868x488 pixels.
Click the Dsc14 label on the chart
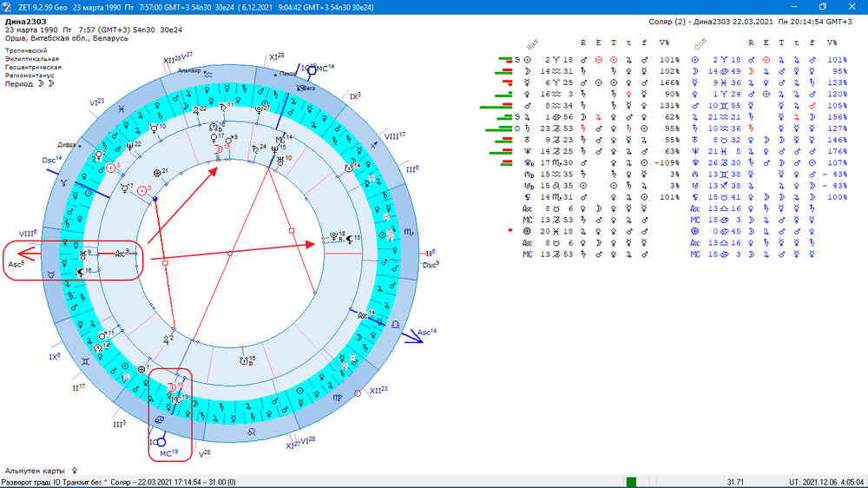(x=51, y=160)
